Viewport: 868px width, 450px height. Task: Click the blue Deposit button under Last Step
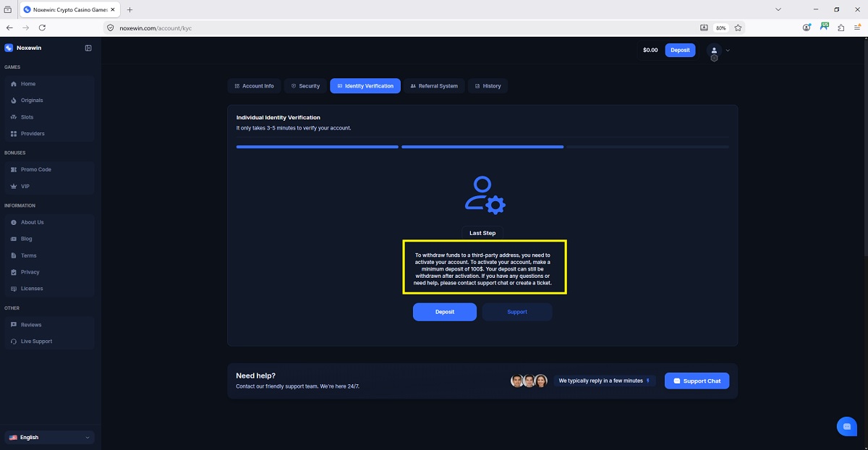(x=445, y=312)
